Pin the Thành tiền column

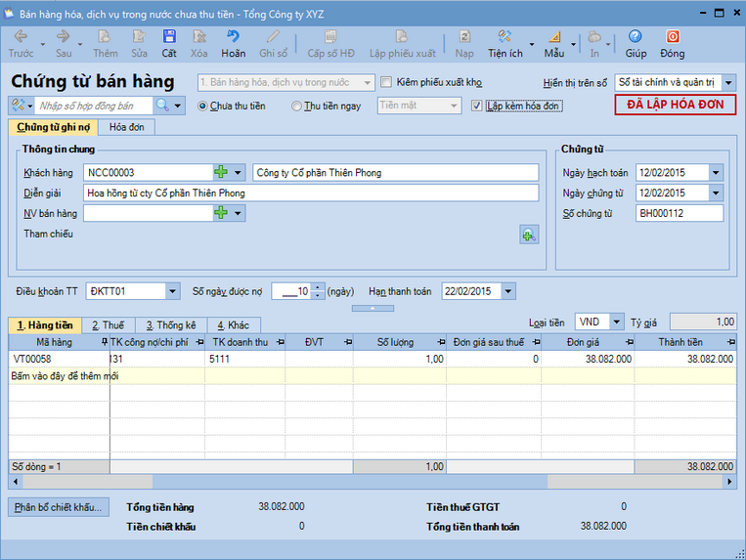coord(731,342)
